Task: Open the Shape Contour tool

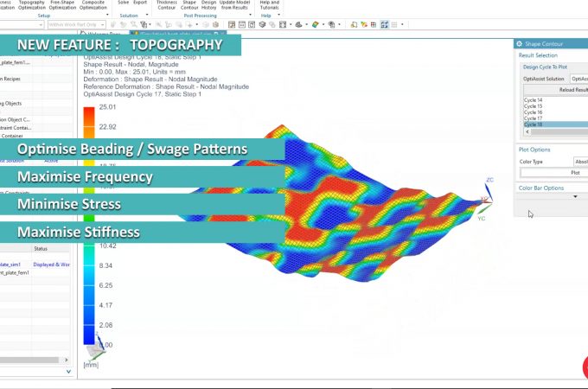Action: (189, 4)
